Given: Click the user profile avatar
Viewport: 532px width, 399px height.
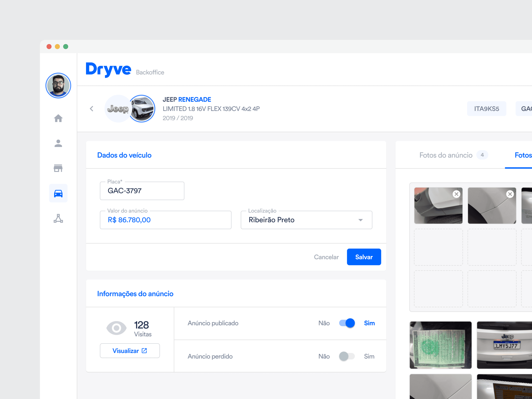Looking at the screenshot, I should coord(58,86).
